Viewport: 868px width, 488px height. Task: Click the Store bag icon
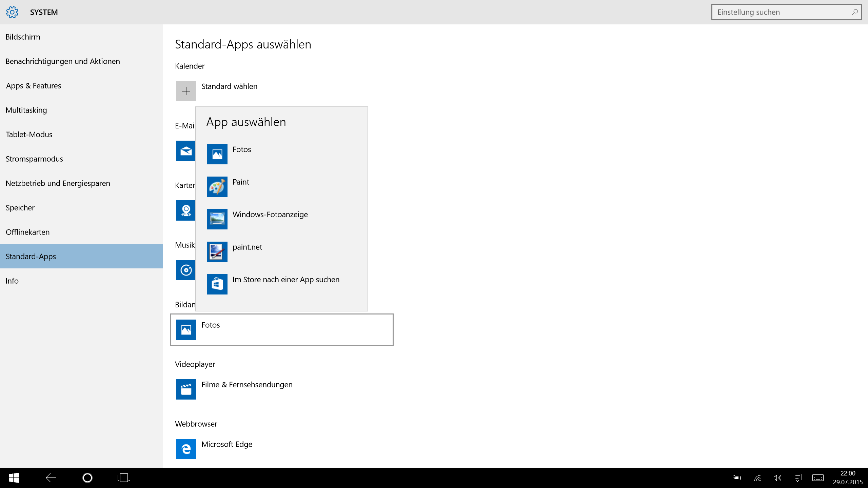[217, 284]
